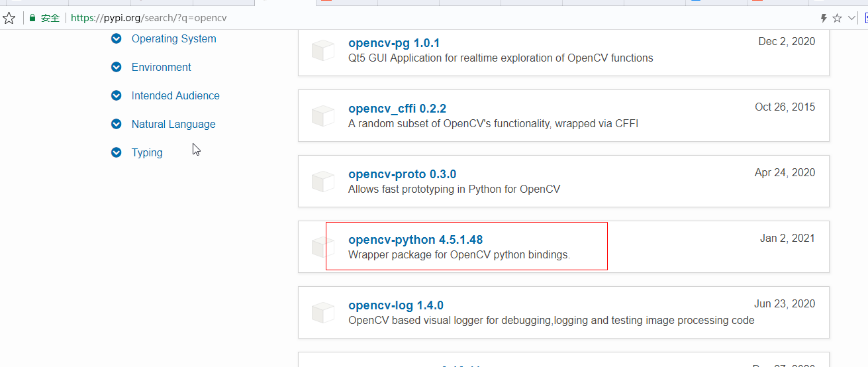Click the lightning bolt icon in address bar

click(x=824, y=18)
